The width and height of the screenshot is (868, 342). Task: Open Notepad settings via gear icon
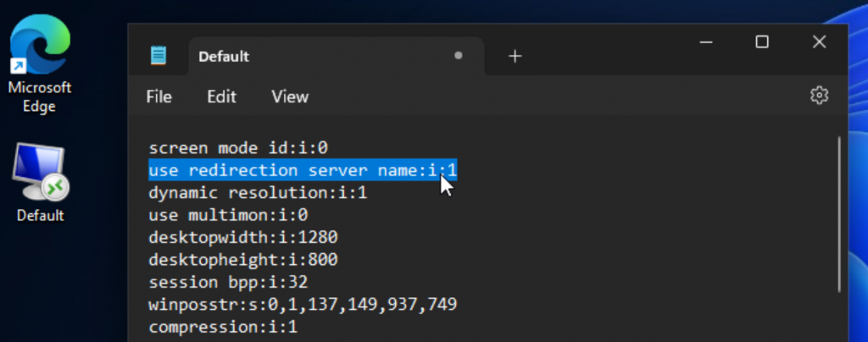tap(818, 96)
